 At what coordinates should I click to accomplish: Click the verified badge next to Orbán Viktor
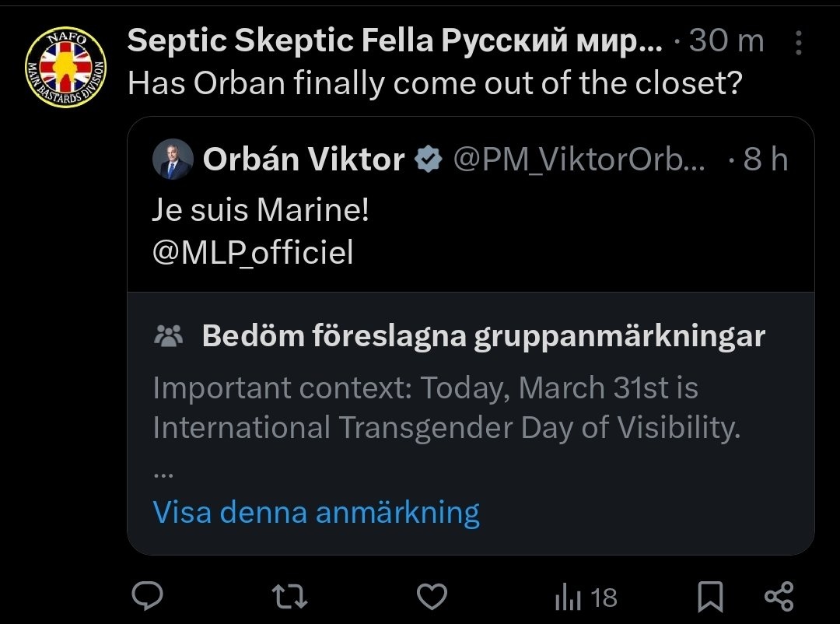[x=427, y=160]
